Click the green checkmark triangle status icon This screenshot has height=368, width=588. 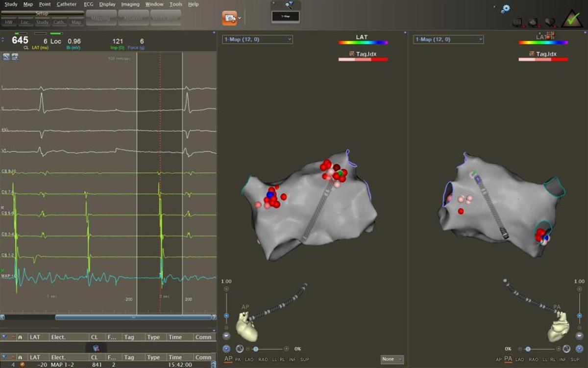pyautogui.click(x=572, y=19)
